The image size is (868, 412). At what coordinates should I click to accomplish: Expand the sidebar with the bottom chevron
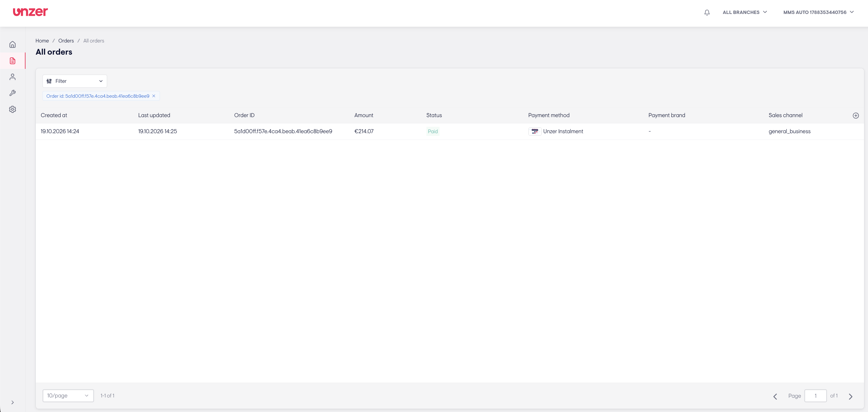tap(12, 402)
